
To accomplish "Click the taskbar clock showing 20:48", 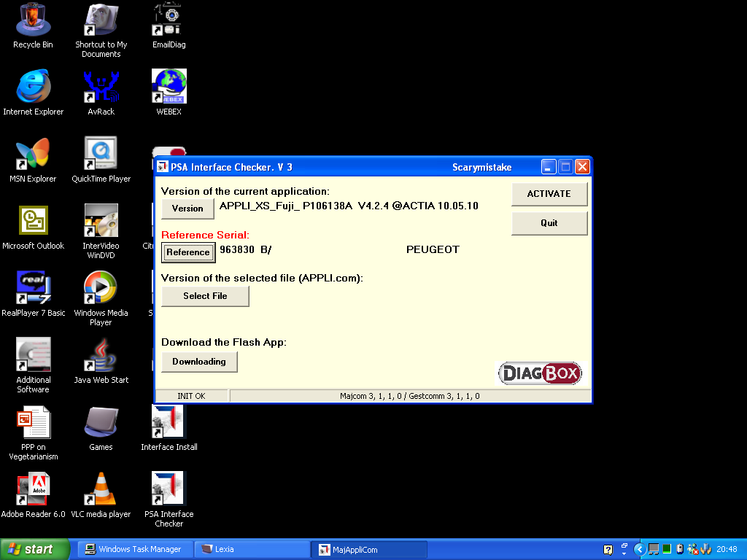I will tap(727, 549).
